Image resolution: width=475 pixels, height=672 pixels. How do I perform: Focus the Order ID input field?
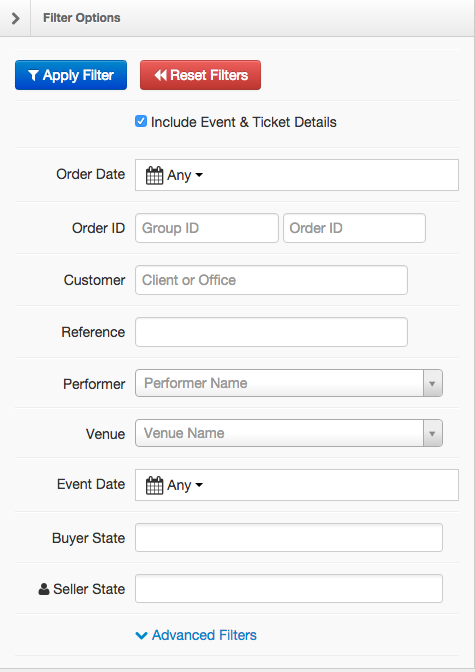[354, 228]
